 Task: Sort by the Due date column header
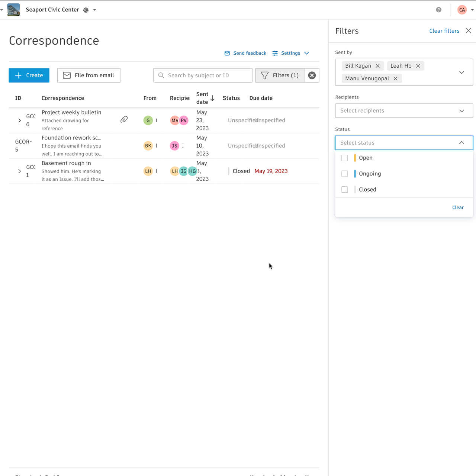pyautogui.click(x=261, y=98)
